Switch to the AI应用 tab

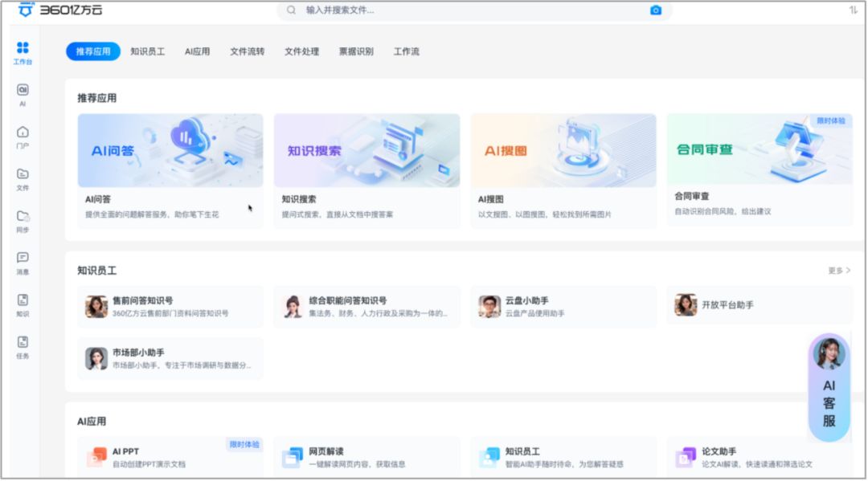coord(197,51)
